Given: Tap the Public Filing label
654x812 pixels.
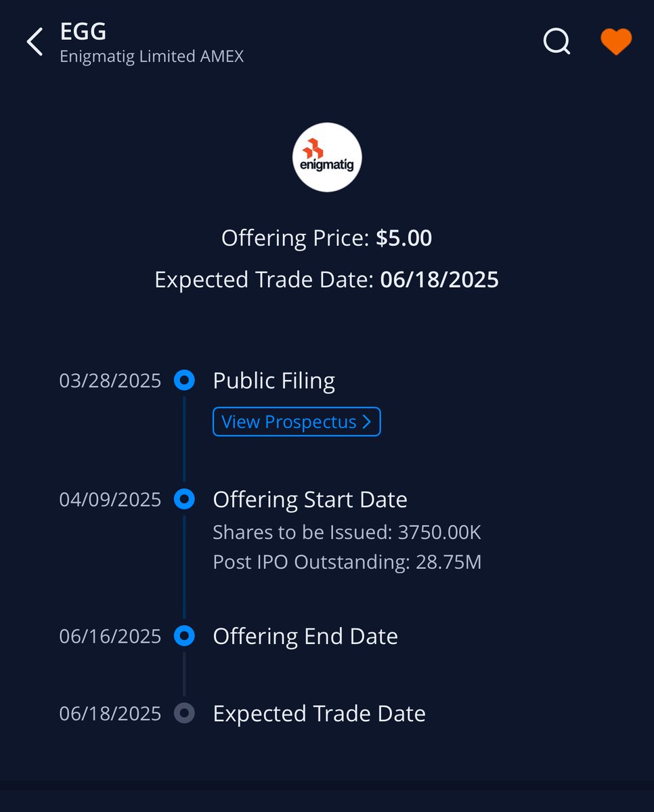Looking at the screenshot, I should point(274,381).
